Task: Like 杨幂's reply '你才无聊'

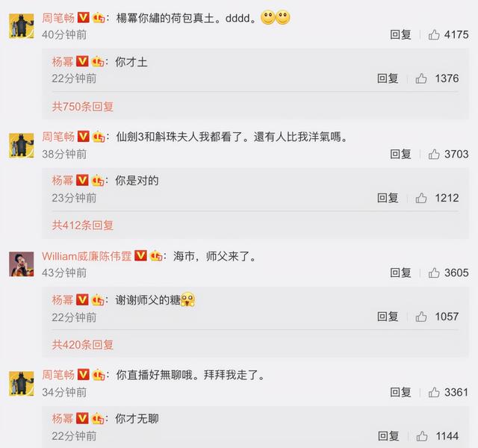Action: coord(421,436)
